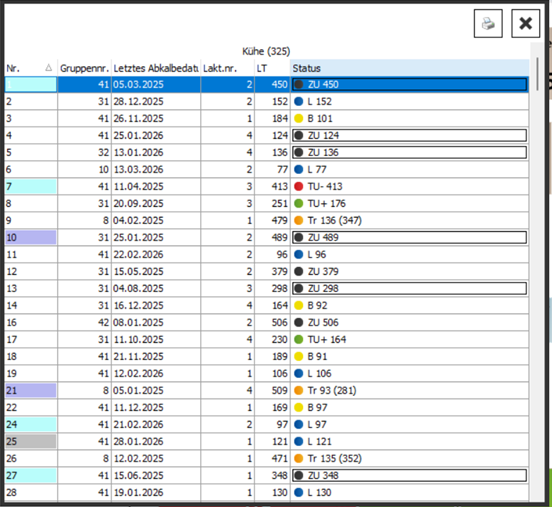552x507 pixels.
Task: Click the vertical scrollbar thumb
Action: (537, 74)
